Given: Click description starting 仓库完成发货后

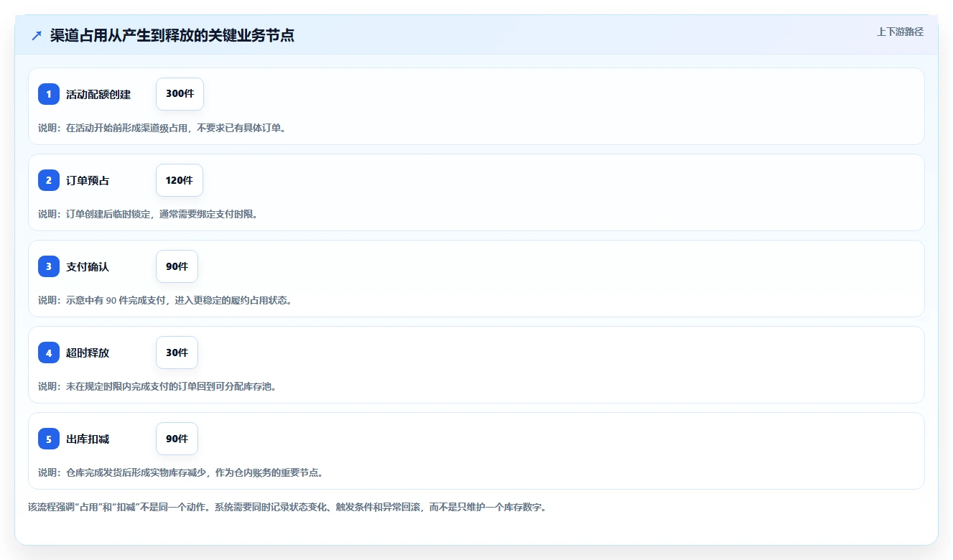Looking at the screenshot, I should coord(181,472).
